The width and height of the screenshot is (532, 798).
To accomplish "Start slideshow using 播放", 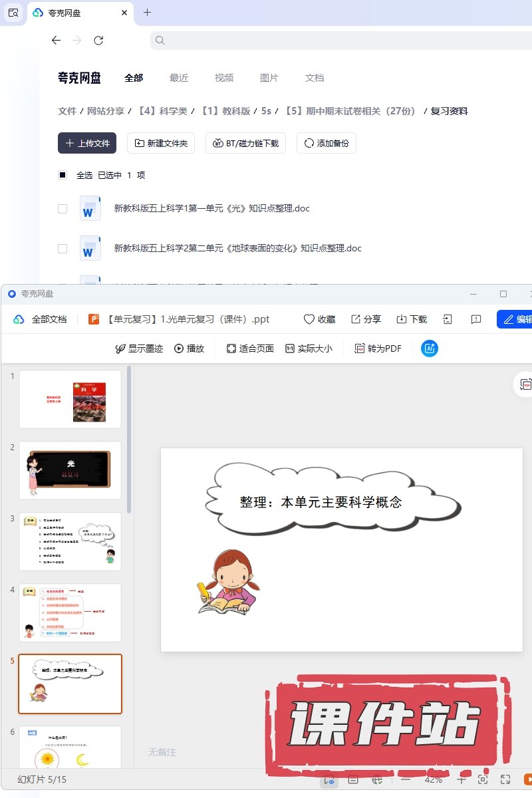I will tap(189, 348).
